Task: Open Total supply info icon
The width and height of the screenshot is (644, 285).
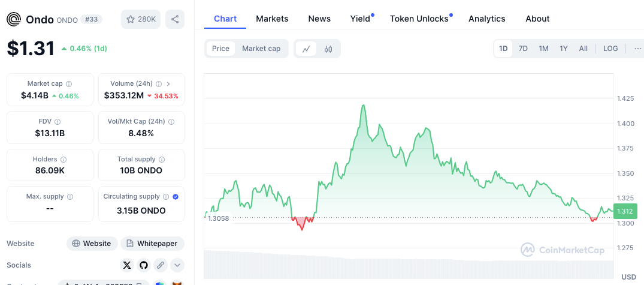Action: 162,160
